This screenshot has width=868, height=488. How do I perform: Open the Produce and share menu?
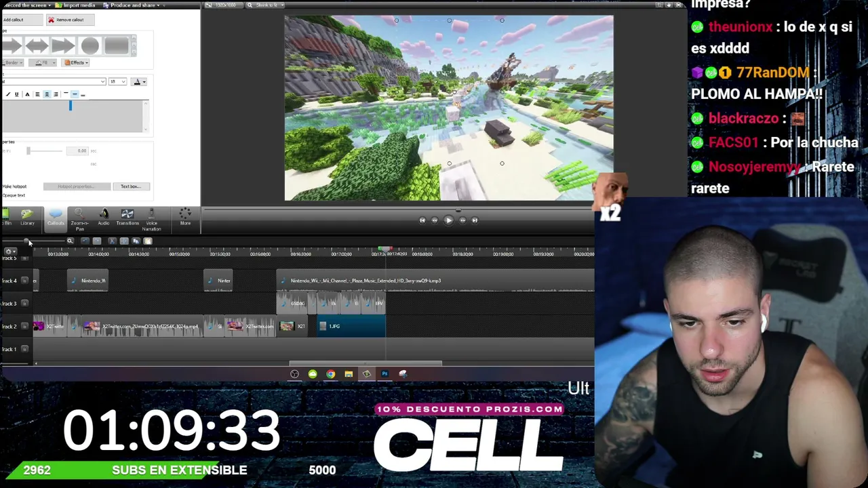pyautogui.click(x=132, y=5)
